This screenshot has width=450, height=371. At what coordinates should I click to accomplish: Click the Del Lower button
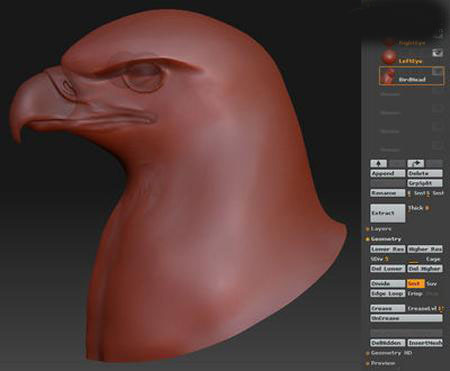click(388, 269)
